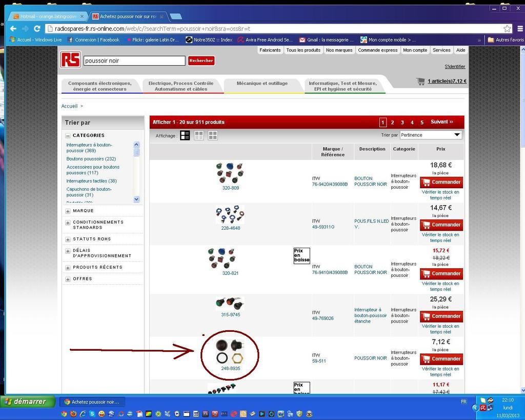Click the site search field
Image resolution: width=525 pixels, height=420 pixels.
pyautogui.click(x=134, y=61)
